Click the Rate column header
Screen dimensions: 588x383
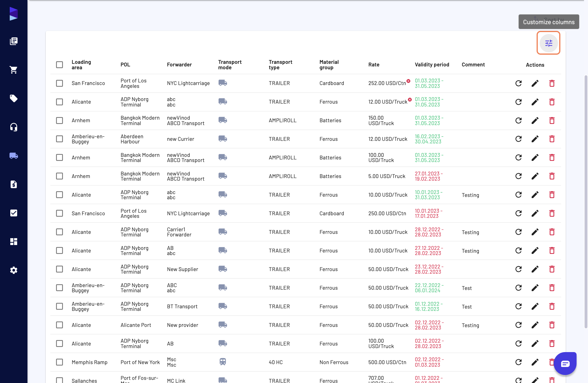coord(374,65)
